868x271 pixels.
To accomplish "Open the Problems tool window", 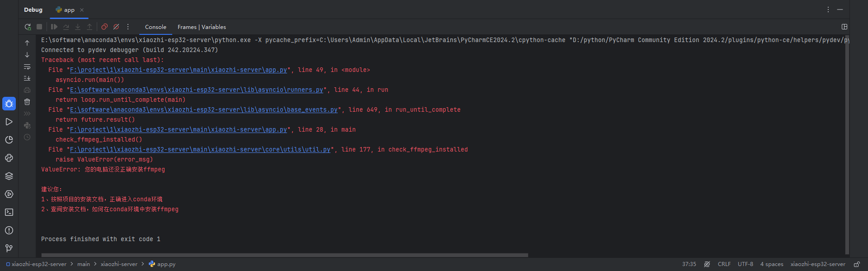I will click(x=9, y=230).
